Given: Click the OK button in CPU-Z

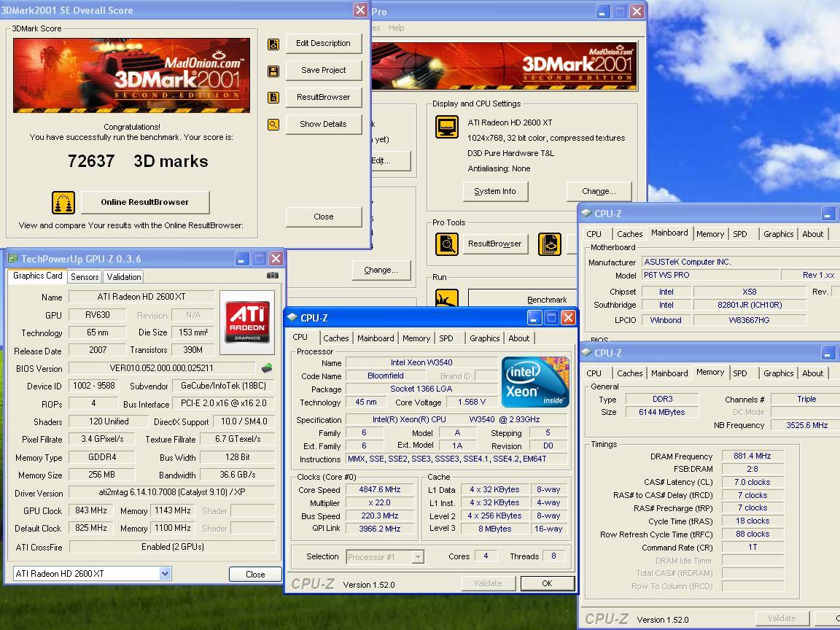Looking at the screenshot, I should pos(547,583).
